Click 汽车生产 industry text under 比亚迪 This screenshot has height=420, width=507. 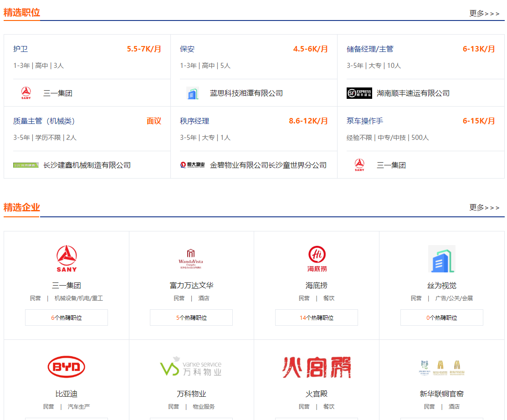[x=78, y=406]
